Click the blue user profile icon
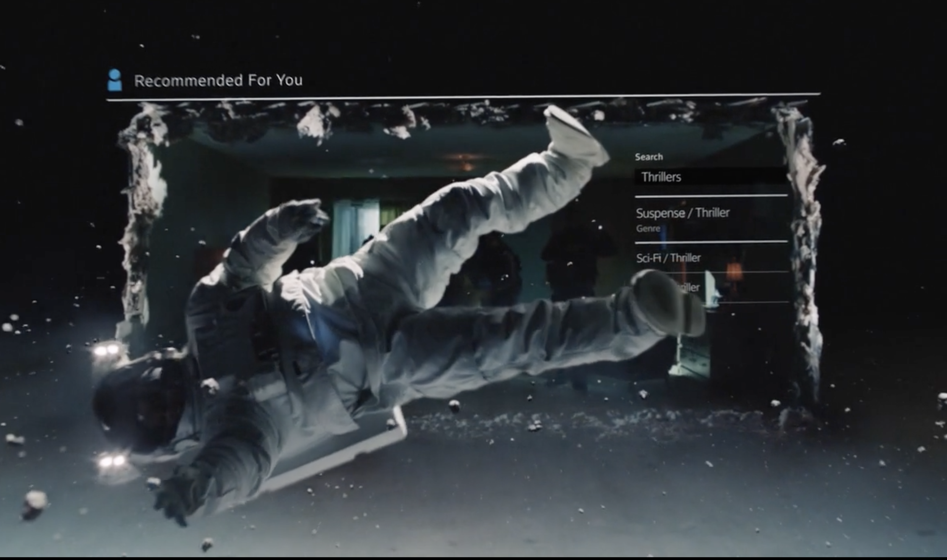 click(x=114, y=80)
